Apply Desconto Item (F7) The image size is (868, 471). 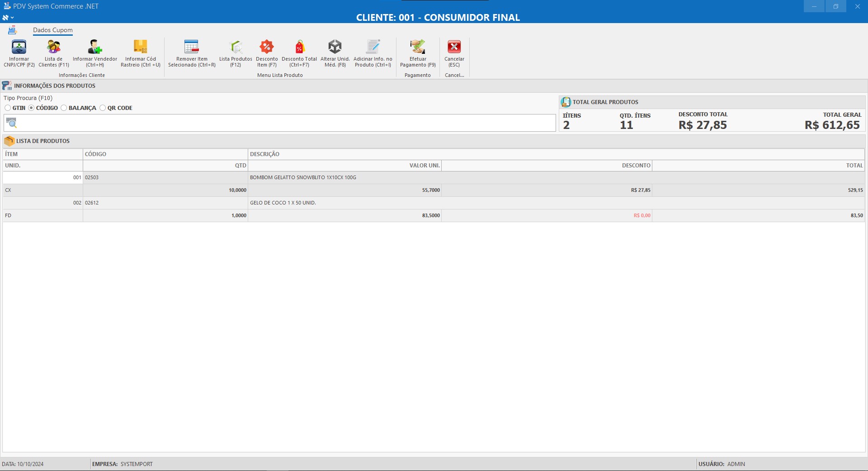tap(267, 47)
